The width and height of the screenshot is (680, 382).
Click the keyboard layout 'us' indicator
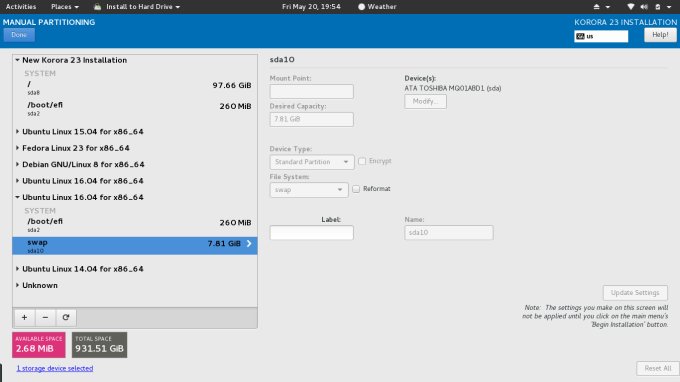pos(601,36)
